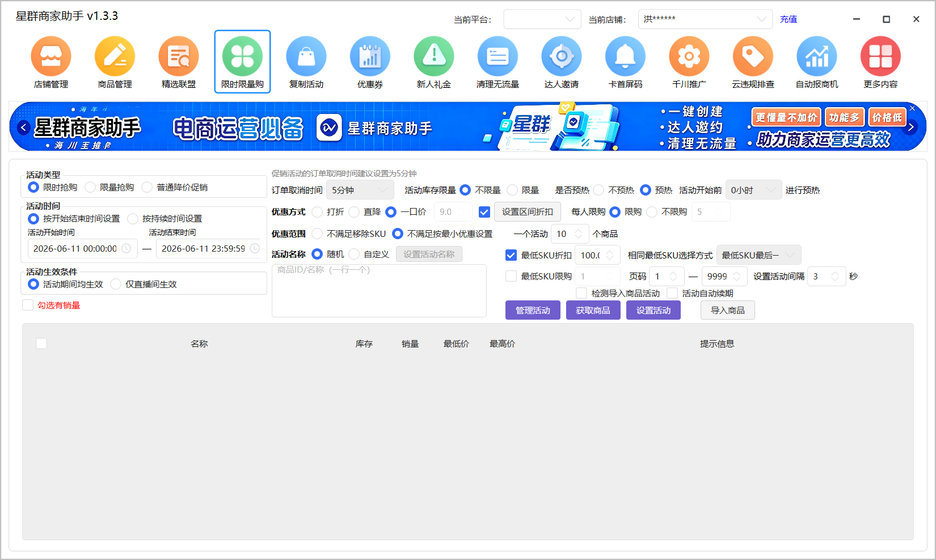Select 普通降价促销 activity type
The height and width of the screenshot is (560, 936).
pyautogui.click(x=147, y=187)
